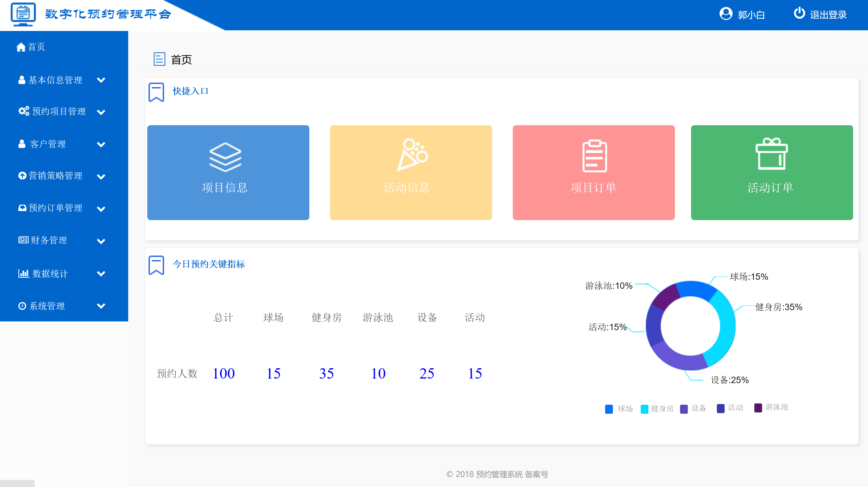868x487 pixels.
Task: Open the 营销策略管理 menu label
Action: pos(56,176)
